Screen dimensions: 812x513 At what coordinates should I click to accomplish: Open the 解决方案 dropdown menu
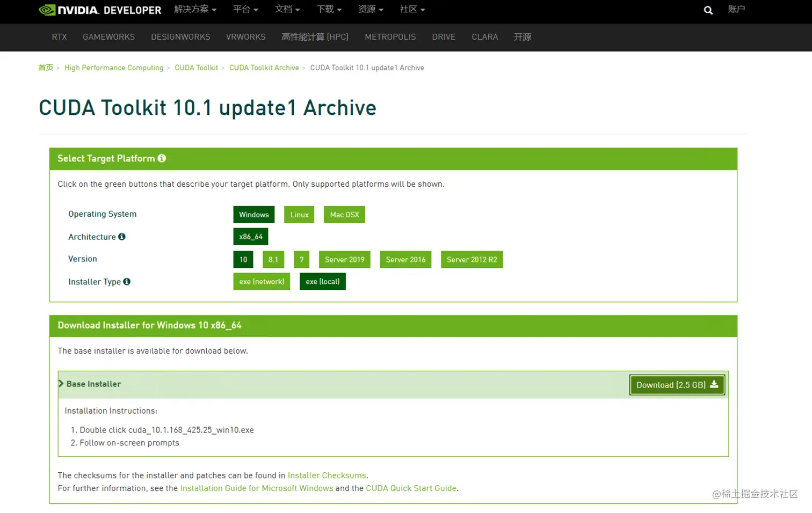coord(195,10)
